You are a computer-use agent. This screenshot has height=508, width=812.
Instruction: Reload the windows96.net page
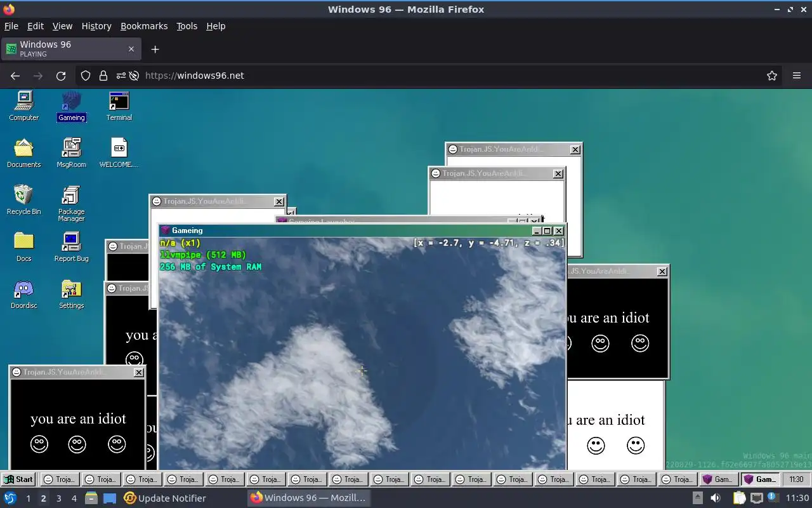[61, 76]
